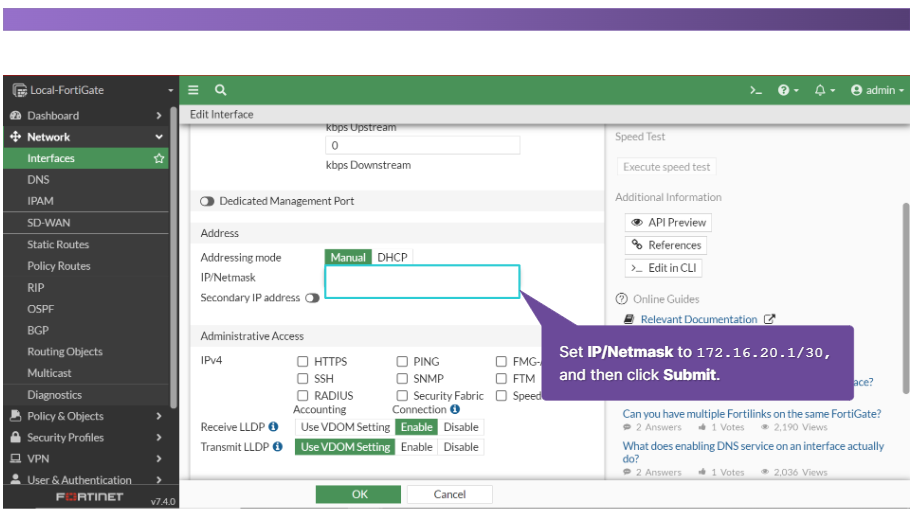Viewport: 917px width, 522px height.
Task: Click the Online Guides question icon
Action: 621,299
